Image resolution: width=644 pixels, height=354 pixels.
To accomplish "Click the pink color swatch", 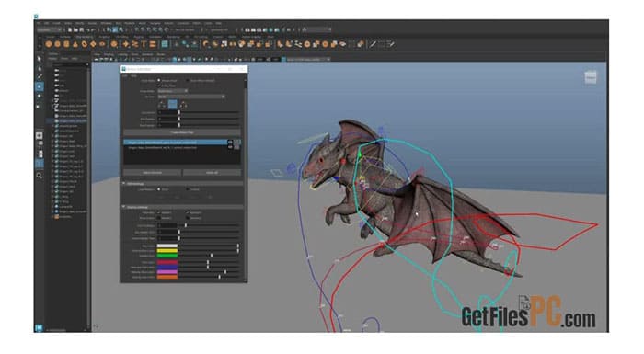I will point(167,272).
